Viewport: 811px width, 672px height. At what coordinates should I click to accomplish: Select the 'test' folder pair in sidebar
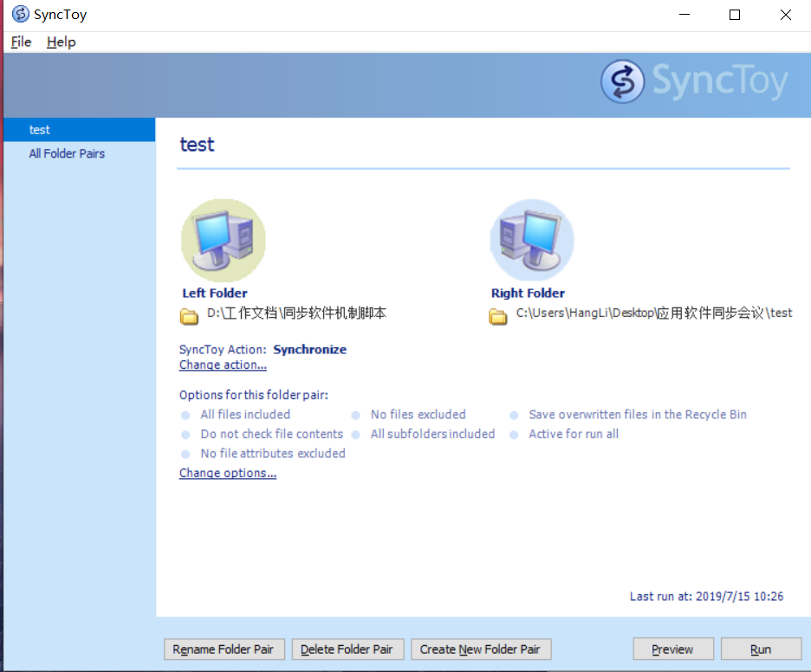pos(79,130)
